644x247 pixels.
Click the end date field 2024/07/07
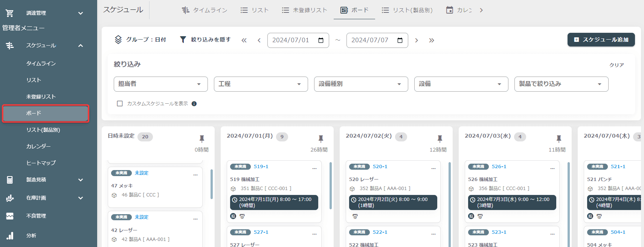click(377, 40)
